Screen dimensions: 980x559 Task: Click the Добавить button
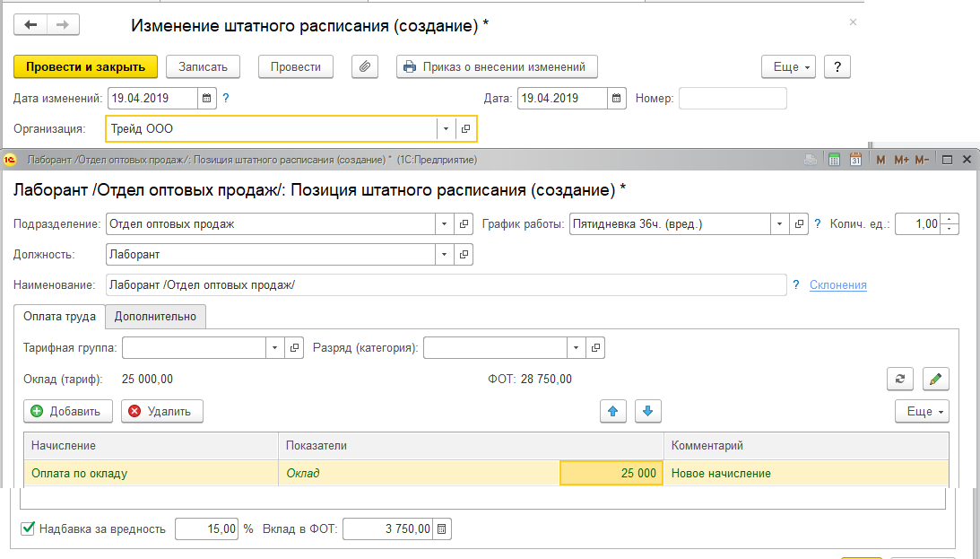point(68,411)
